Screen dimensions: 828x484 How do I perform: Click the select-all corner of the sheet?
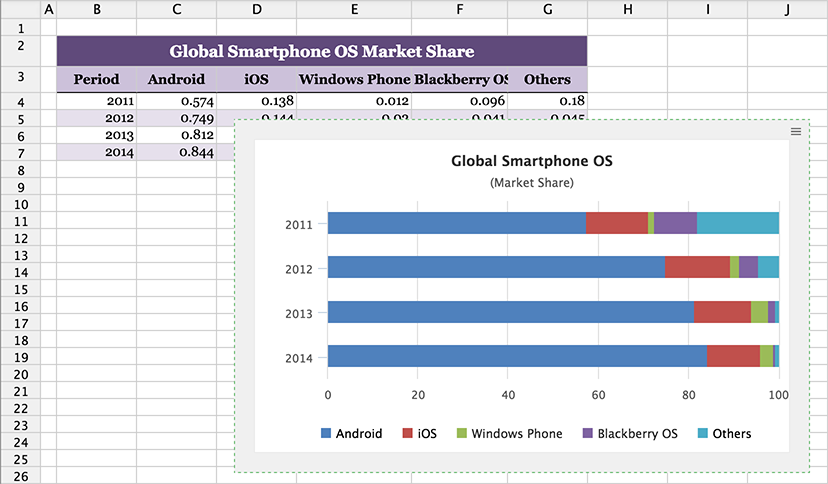[20, 9]
